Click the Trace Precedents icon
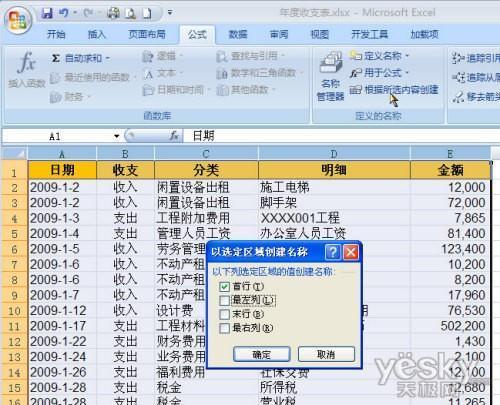Image resolution: width=500 pixels, height=405 pixels. coord(458,58)
